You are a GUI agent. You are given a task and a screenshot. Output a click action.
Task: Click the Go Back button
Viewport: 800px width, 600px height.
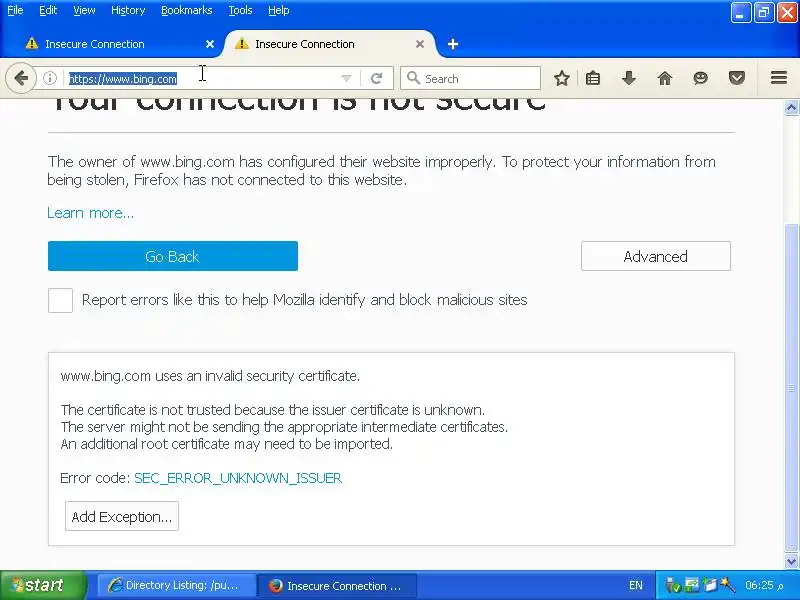pos(172,256)
